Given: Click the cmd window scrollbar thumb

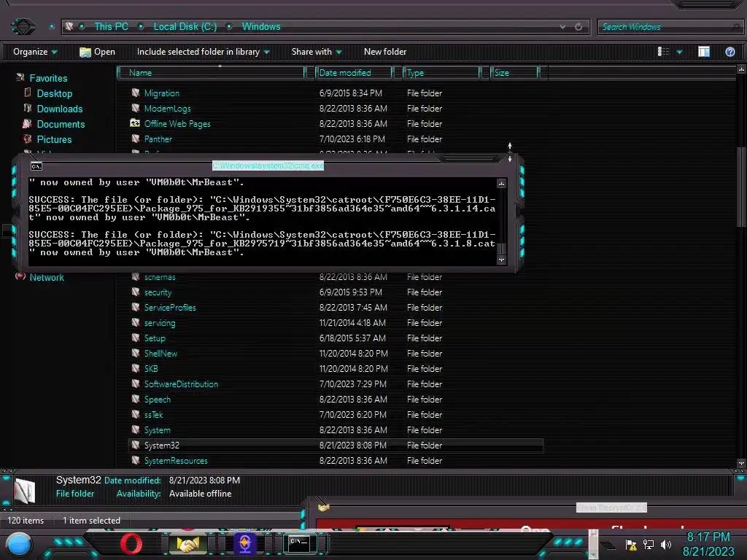Looking at the screenshot, I should coord(501,249).
